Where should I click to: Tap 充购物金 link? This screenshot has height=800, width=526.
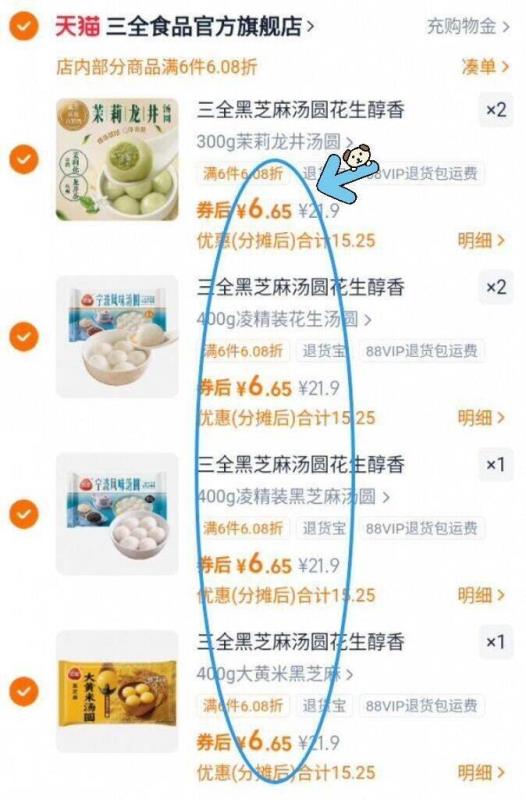(467, 26)
